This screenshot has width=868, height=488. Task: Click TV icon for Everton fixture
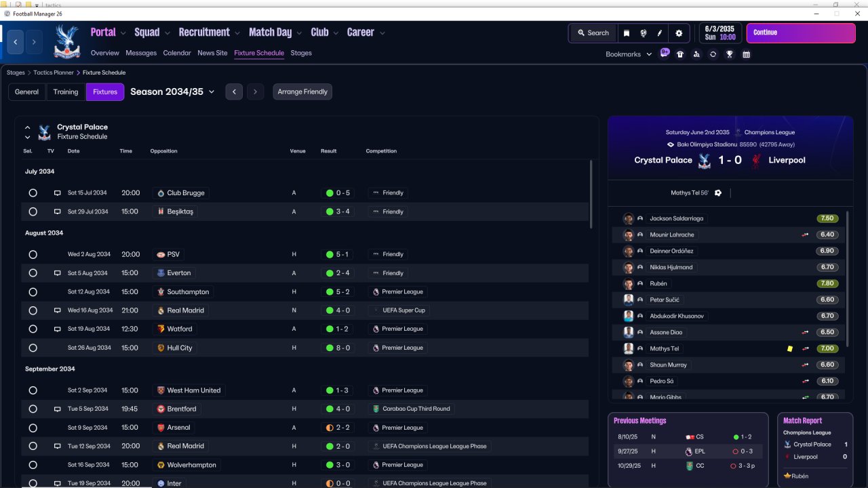click(58, 273)
